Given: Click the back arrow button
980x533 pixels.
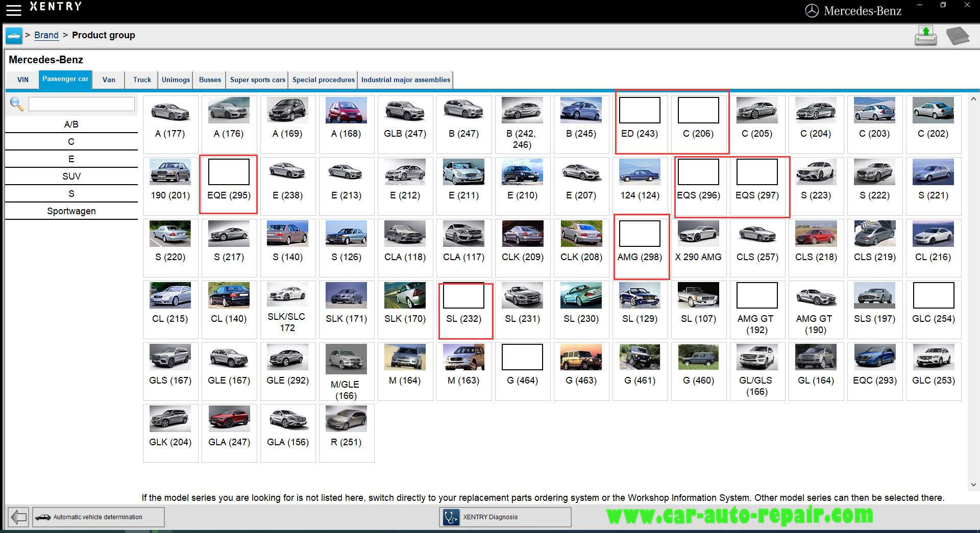Looking at the screenshot, I should pyautogui.click(x=19, y=517).
